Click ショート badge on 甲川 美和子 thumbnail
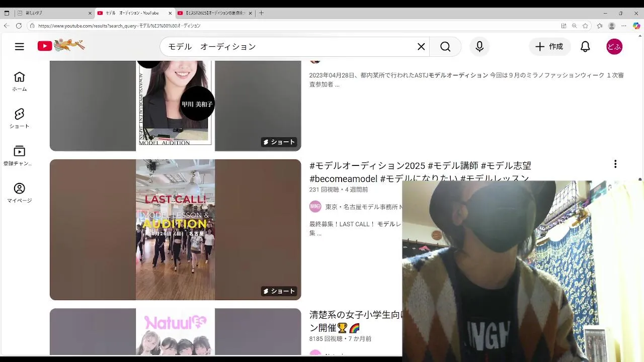Image resolution: width=644 pixels, height=362 pixels. (x=279, y=142)
